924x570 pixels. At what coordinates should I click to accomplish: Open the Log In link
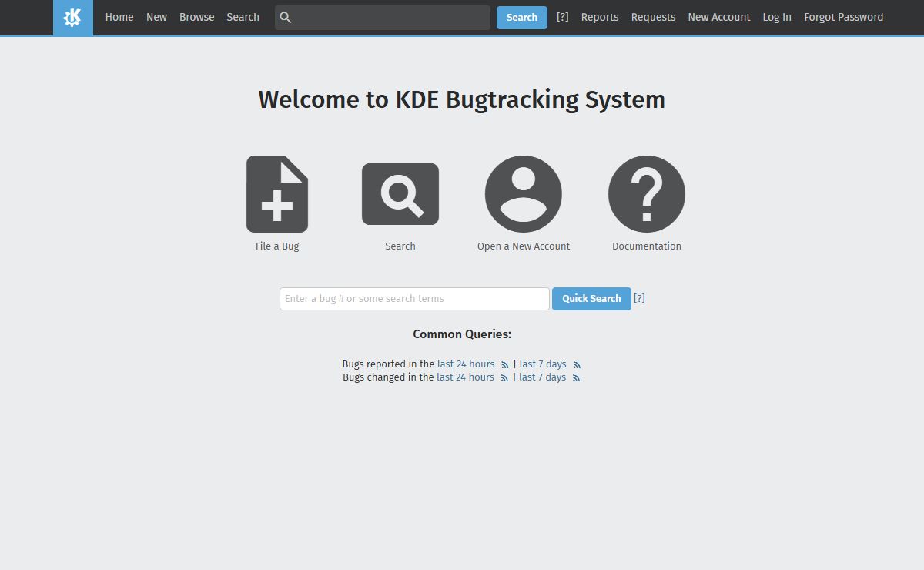777,17
